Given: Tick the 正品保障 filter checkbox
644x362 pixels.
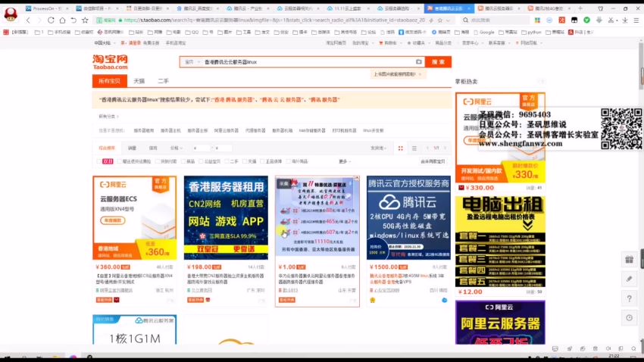Looking at the screenshot, I should 262,162.
